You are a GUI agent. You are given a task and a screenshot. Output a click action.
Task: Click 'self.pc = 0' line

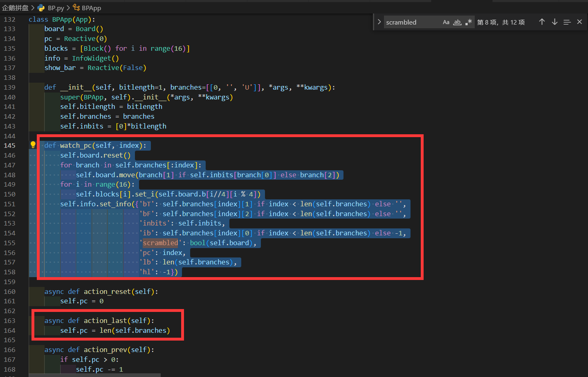[82, 301]
